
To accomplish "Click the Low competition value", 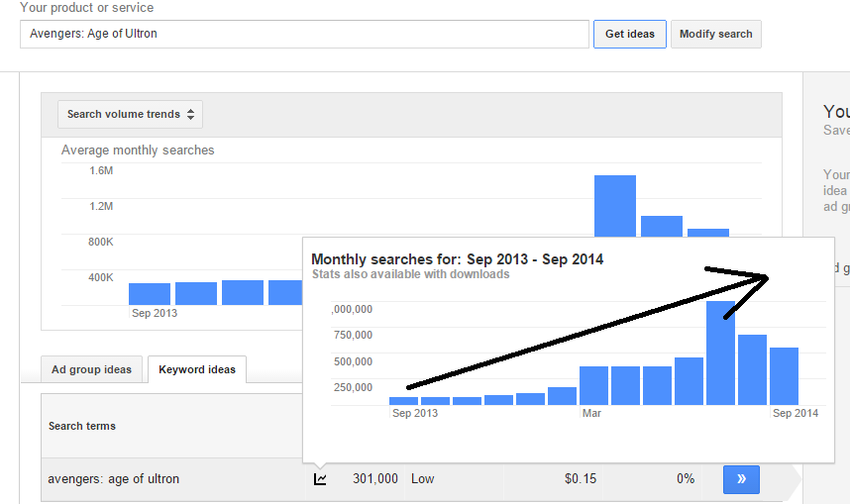I will (x=422, y=479).
